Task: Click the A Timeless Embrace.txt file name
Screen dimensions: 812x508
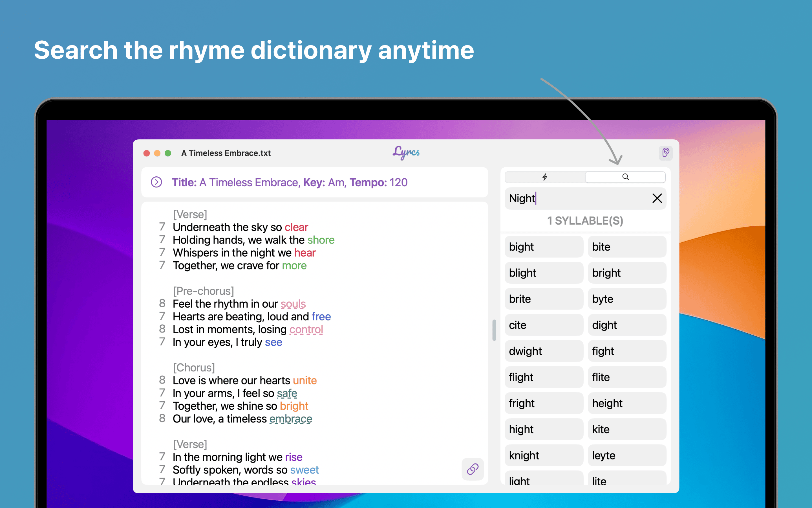Action: click(x=226, y=153)
